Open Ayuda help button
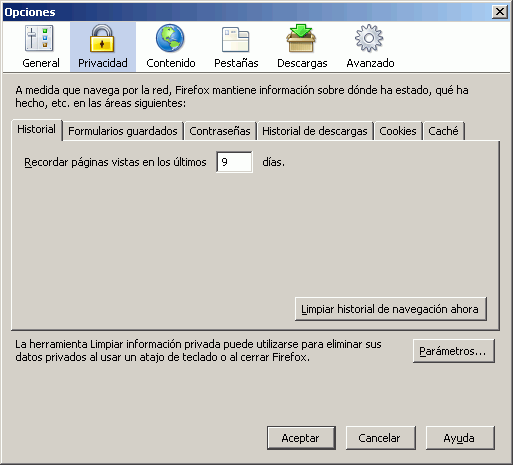The width and height of the screenshot is (513, 465). click(x=460, y=438)
